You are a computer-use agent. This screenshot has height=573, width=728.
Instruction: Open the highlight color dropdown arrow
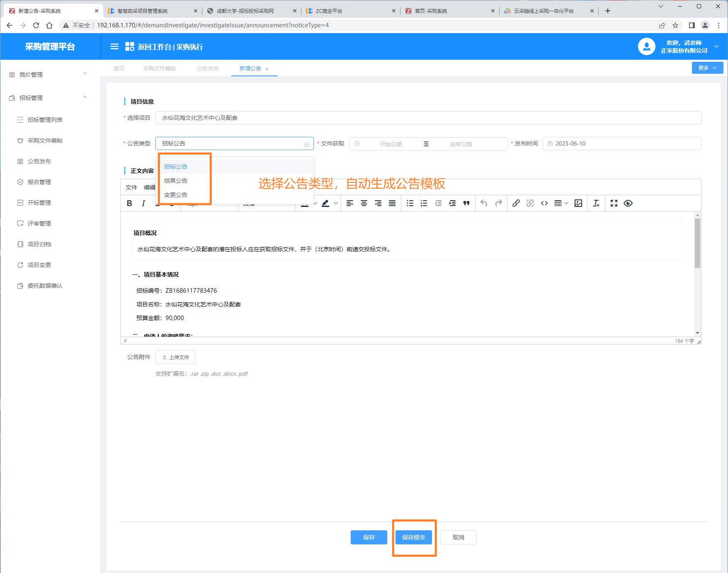pyautogui.click(x=336, y=203)
